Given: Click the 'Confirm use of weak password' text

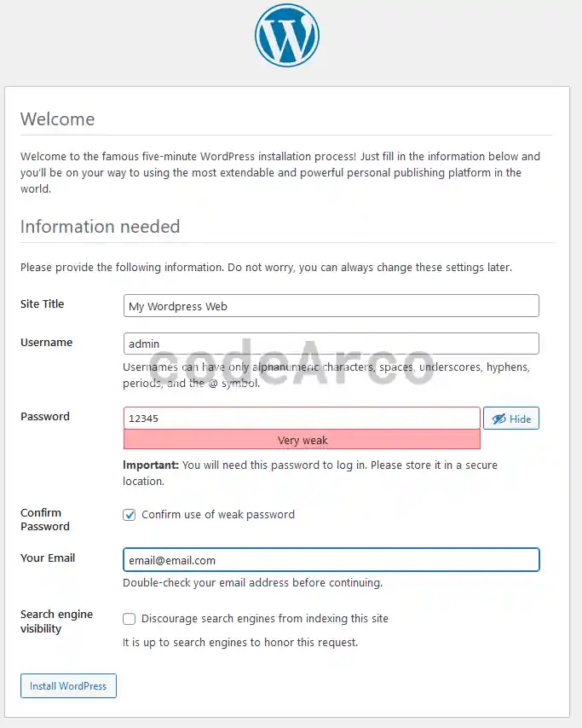Looking at the screenshot, I should click(218, 514).
